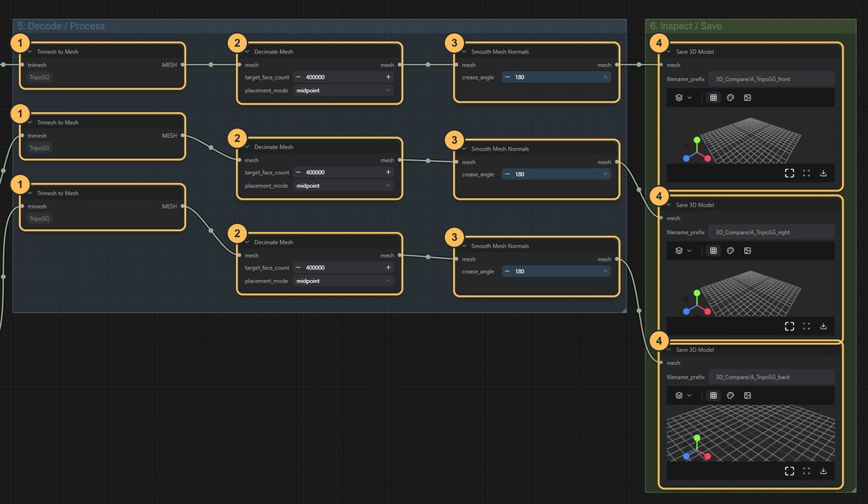
Task: Open background color palette in A_TripoSG_right viewer
Action: [730, 251]
